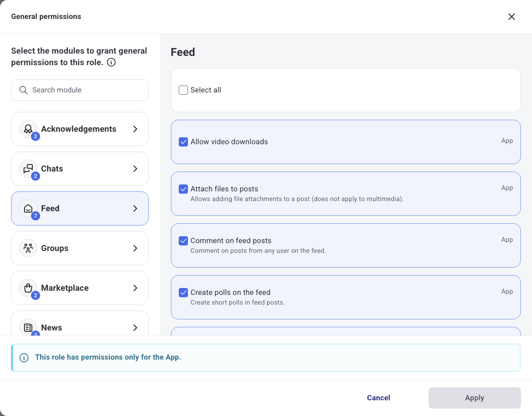Screen dimensions: 532x416
Task: Click the badge count on Marketplace icon
Action: click(35, 295)
